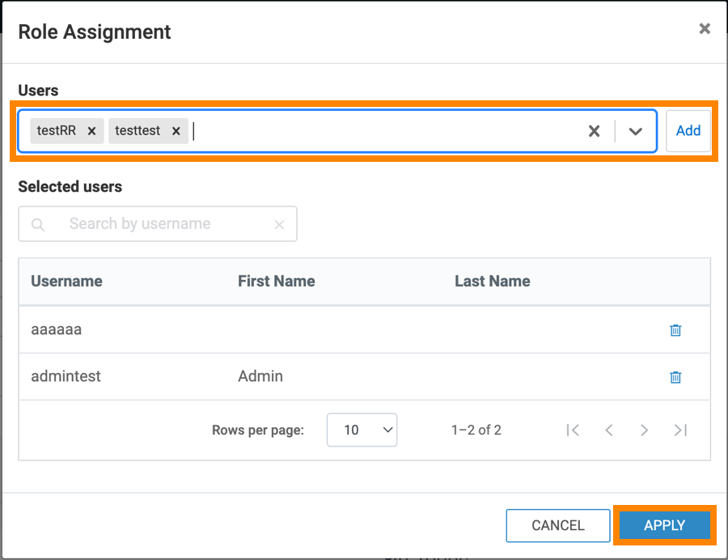Image resolution: width=728 pixels, height=560 pixels.
Task: Clear the username search box
Action: [279, 225]
